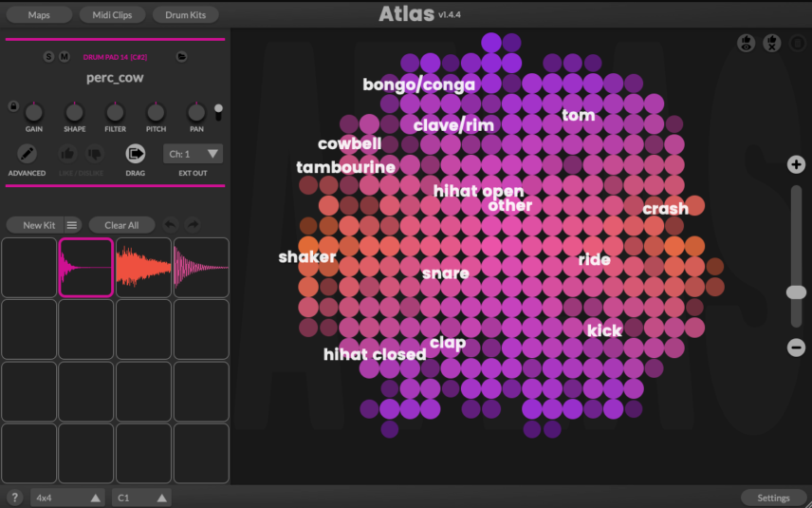The height and width of the screenshot is (508, 812).
Task: Open the Midi Clips tab
Action: tap(112, 14)
